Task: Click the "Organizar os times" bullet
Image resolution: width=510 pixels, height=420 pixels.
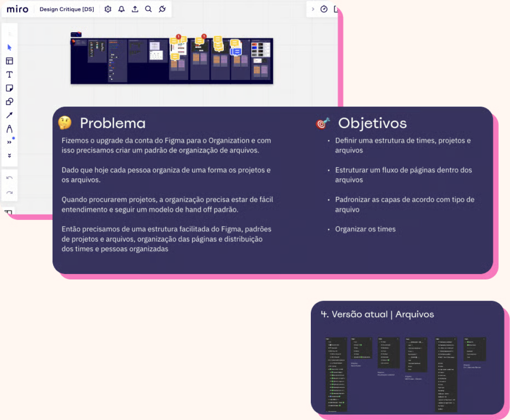Action: 365,229
